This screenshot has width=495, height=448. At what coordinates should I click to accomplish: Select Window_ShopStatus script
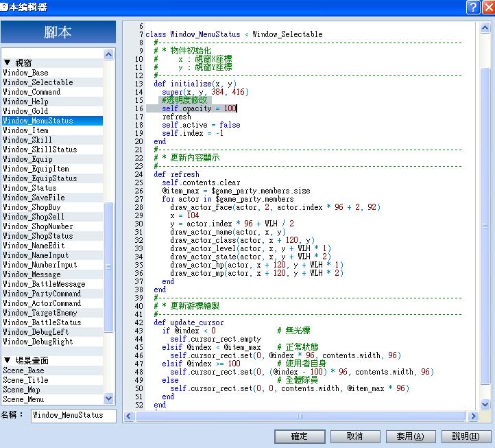tap(52, 236)
